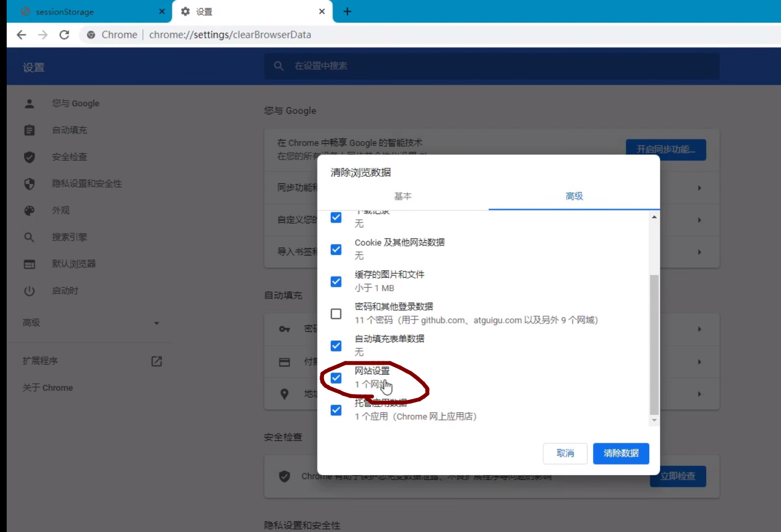Screen dimensions: 781x532
Task: Click the magnifier icon in the settings search bar
Action: click(x=279, y=66)
